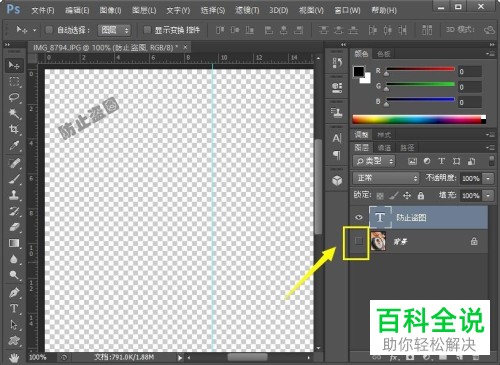
Task: Hide the 防止盗图 text layer
Action: [359, 217]
